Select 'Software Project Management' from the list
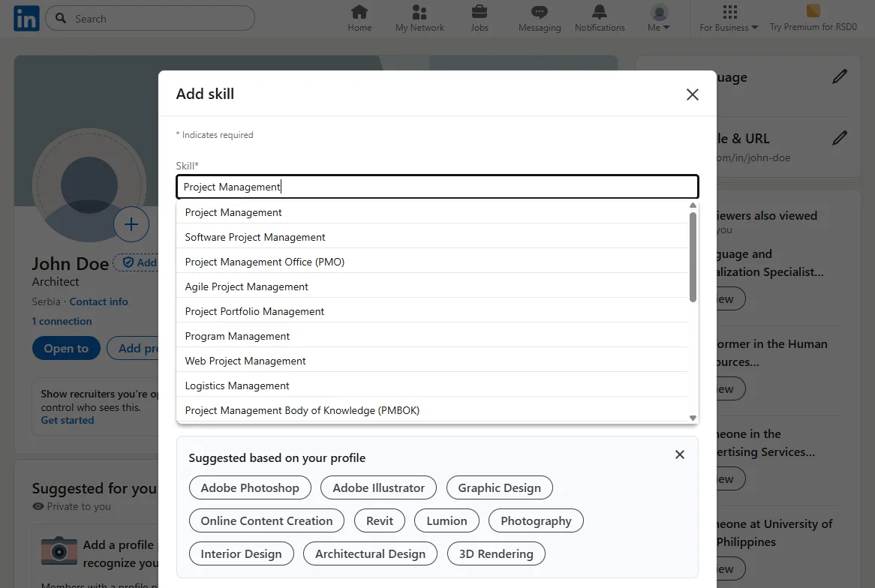This screenshot has width=875, height=588. (432, 237)
